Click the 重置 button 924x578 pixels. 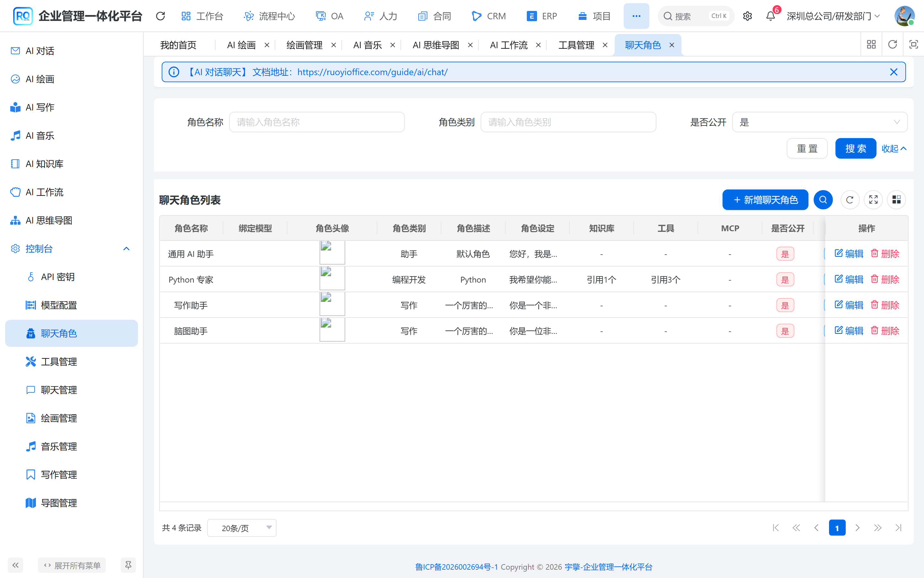pyautogui.click(x=807, y=148)
